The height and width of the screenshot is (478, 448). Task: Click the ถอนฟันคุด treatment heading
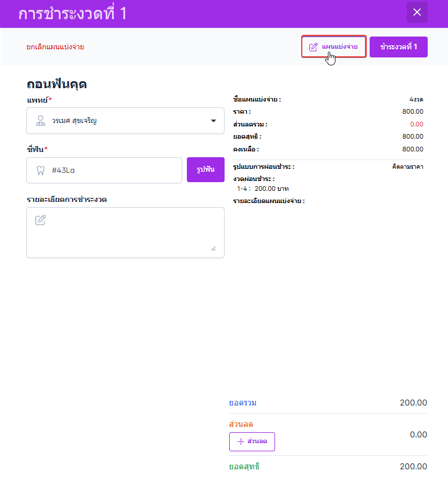[x=57, y=84]
